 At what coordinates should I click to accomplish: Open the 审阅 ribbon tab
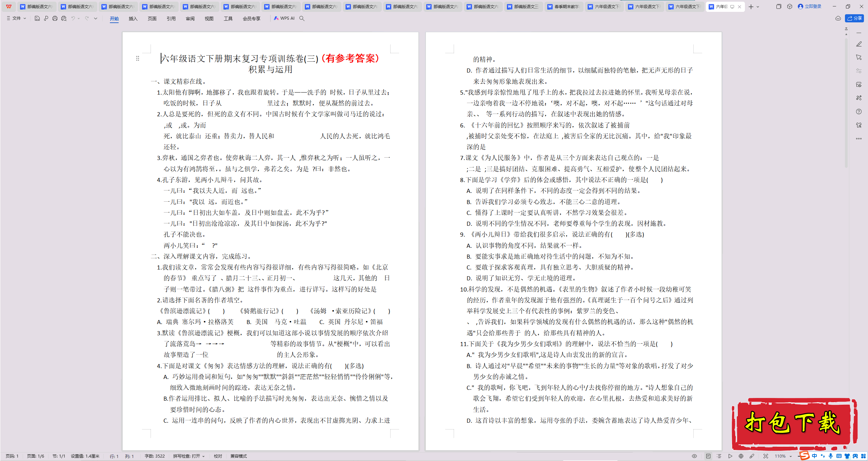coord(190,19)
